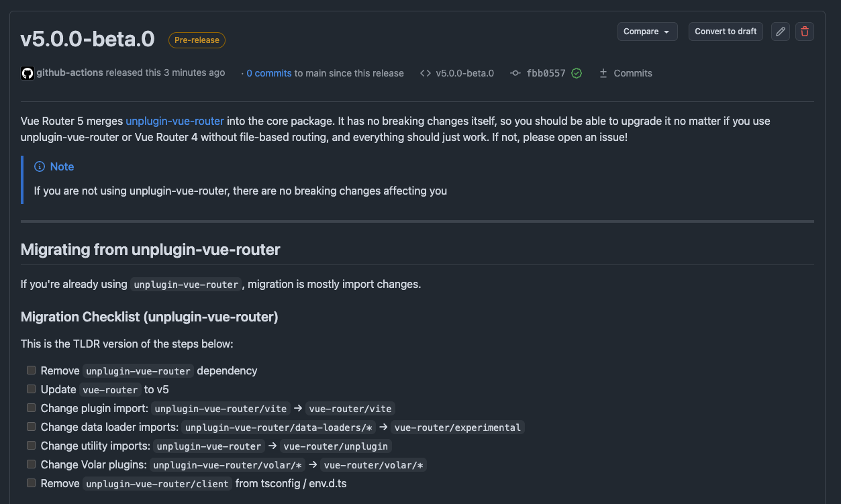Click the Pre-release label badge

coord(197,40)
